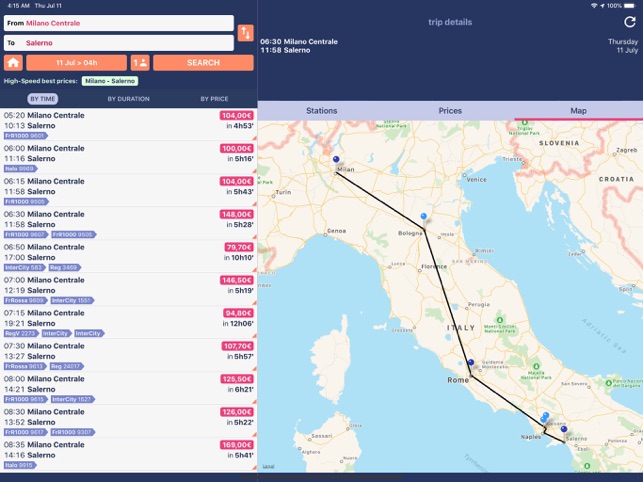Select the 05:20 to 10:13 trip
The image size is (643, 482).
[128, 124]
